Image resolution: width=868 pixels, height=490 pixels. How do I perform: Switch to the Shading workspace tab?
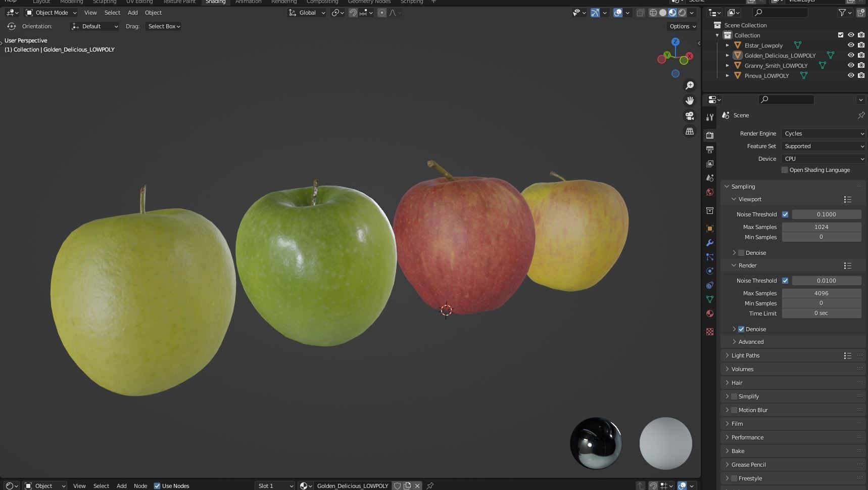click(x=215, y=2)
